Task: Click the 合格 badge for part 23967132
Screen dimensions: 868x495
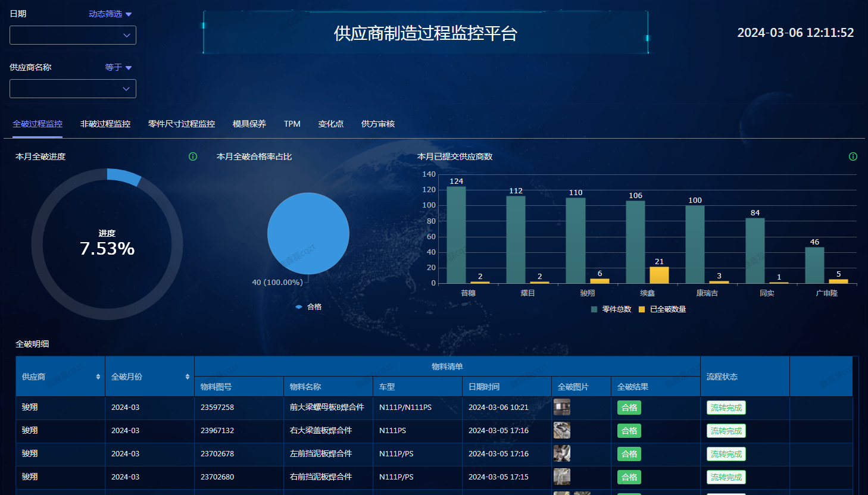Action: pos(629,430)
